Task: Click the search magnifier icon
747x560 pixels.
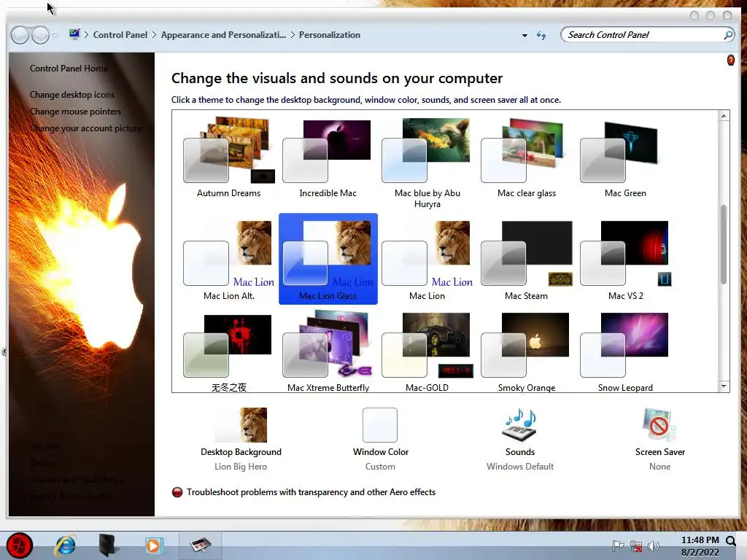Action: [728, 35]
